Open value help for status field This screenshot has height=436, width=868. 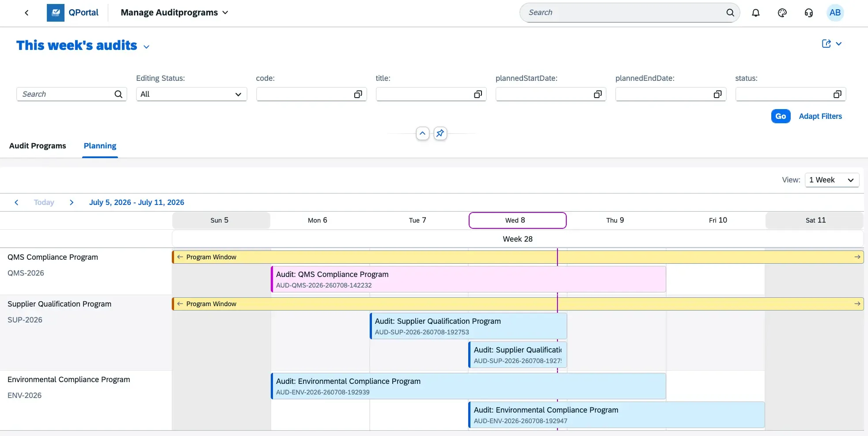click(x=837, y=94)
